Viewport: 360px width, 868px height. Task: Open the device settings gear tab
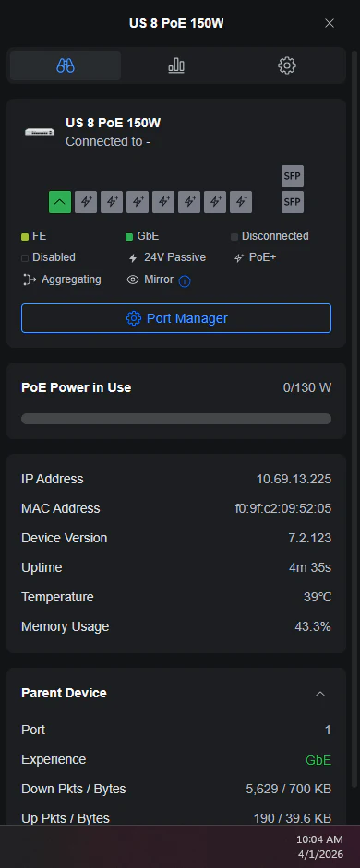pyautogui.click(x=287, y=65)
